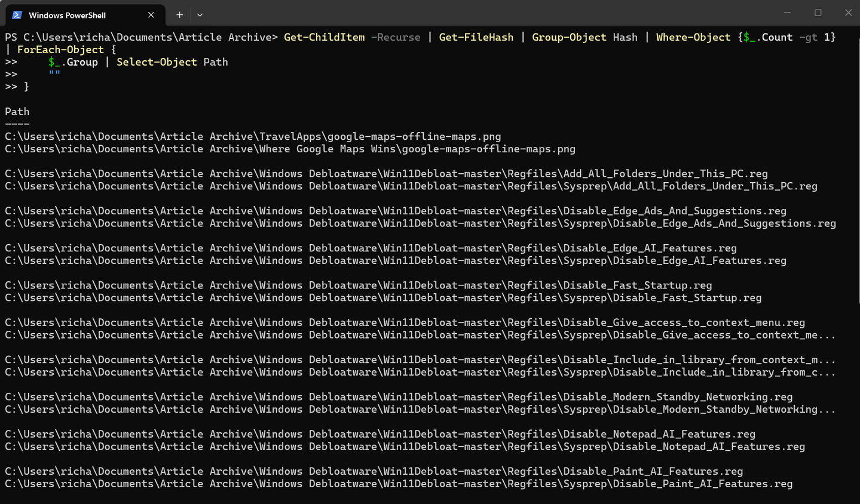860x504 pixels.
Task: Click Sysprep\Disable_Paint_AI_Features.reg path line
Action: click(399, 484)
